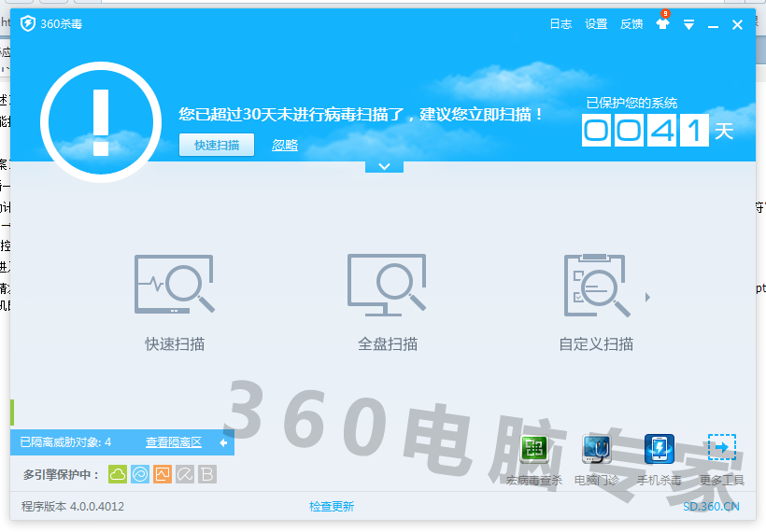Open 查看隔离区 quarantine link

pos(174,442)
